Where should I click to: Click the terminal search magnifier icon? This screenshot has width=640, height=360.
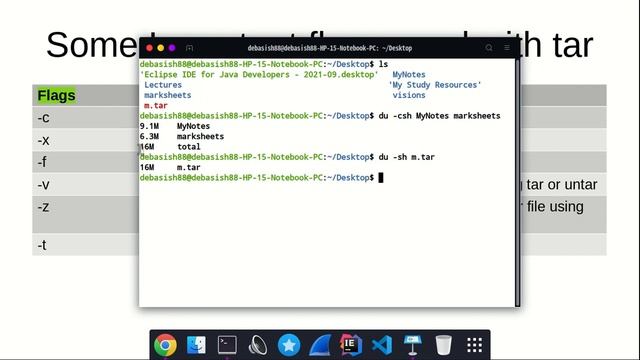click(489, 48)
